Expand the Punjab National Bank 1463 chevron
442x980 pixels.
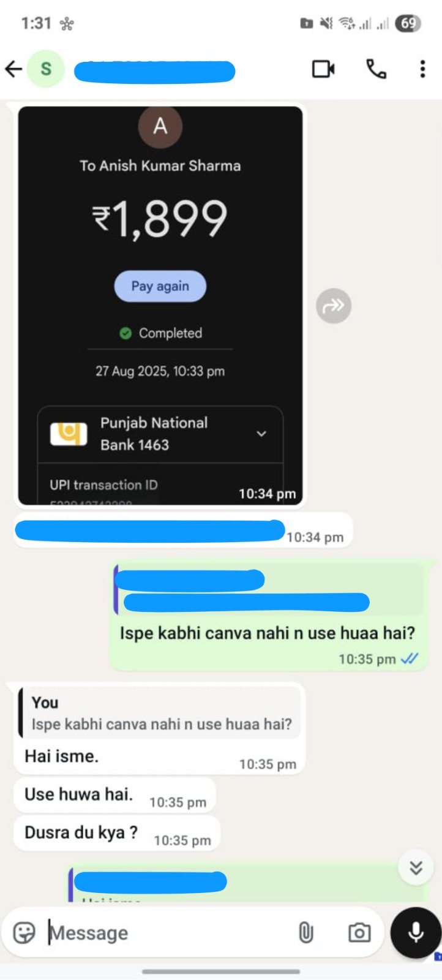261,434
